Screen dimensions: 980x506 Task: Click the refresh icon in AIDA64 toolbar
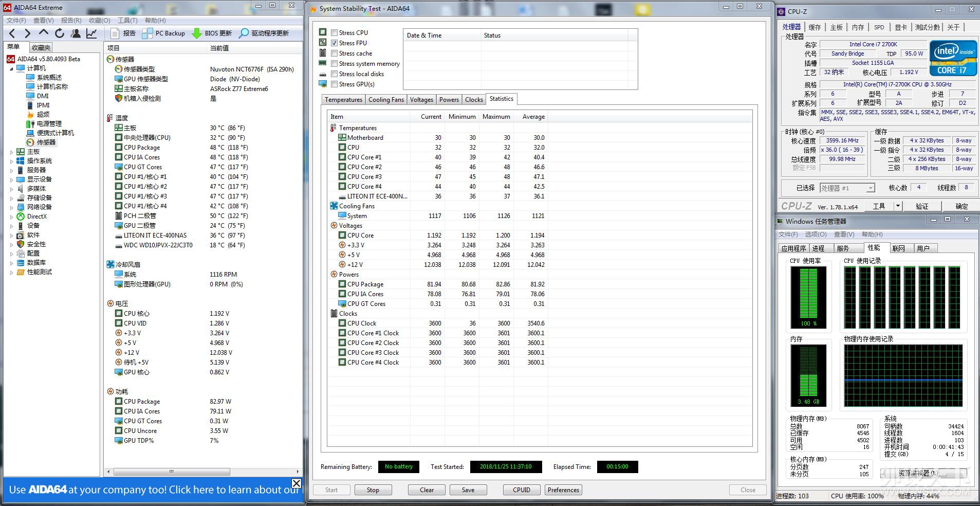pos(60,33)
